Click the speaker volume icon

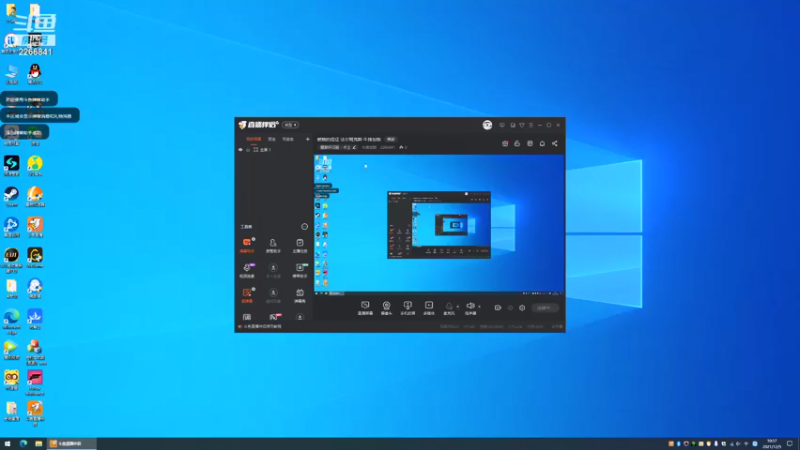click(x=470, y=306)
